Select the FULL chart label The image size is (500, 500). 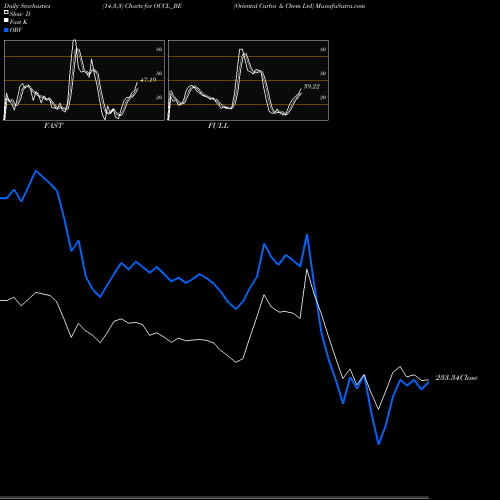click(x=218, y=126)
